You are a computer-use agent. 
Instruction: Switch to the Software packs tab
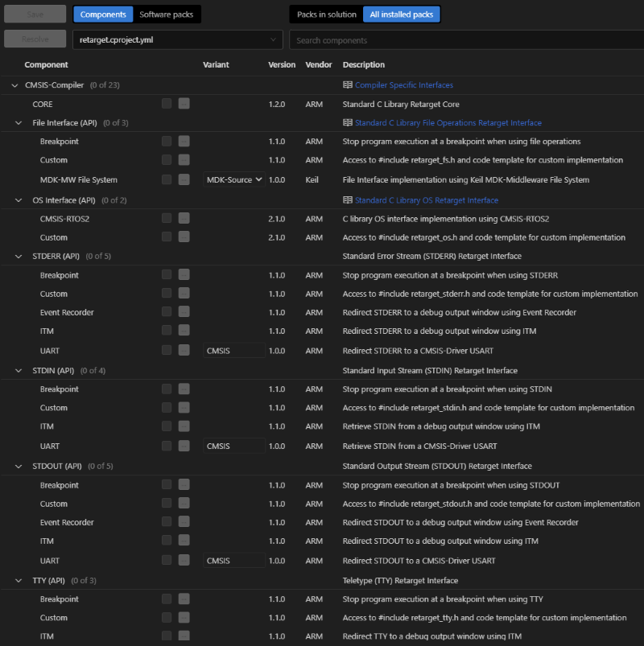(x=167, y=14)
